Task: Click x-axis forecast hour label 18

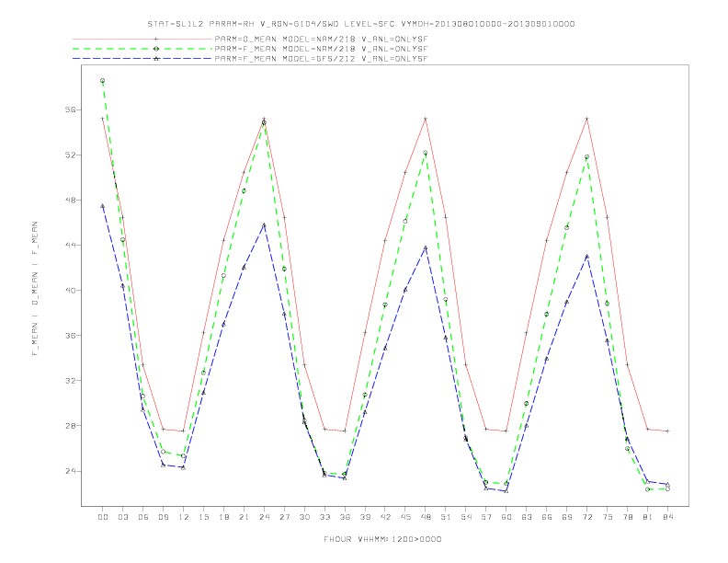Action: click(223, 517)
